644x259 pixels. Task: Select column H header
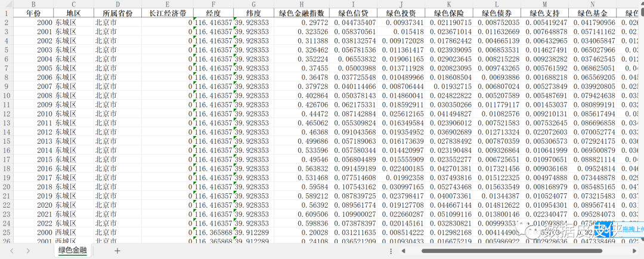[302, 4]
